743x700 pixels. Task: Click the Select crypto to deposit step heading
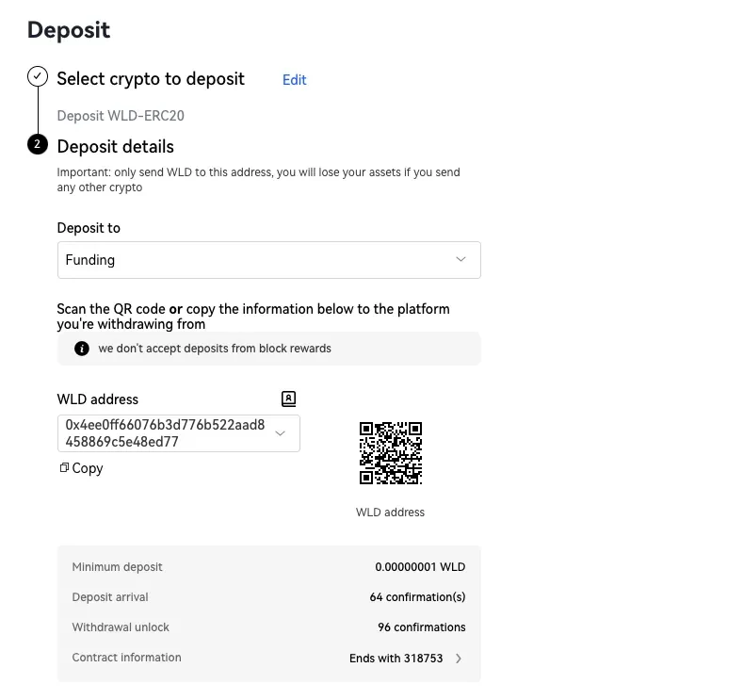[x=151, y=79]
